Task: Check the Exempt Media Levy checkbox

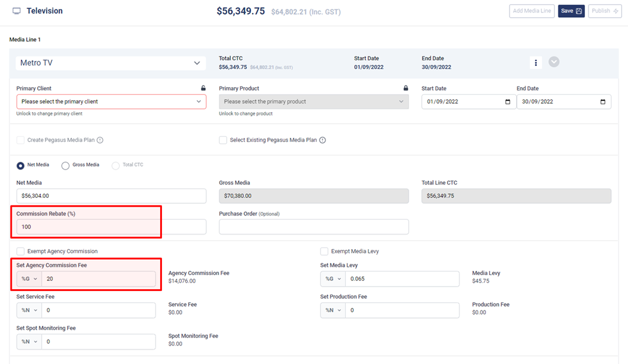Action: coord(324,252)
